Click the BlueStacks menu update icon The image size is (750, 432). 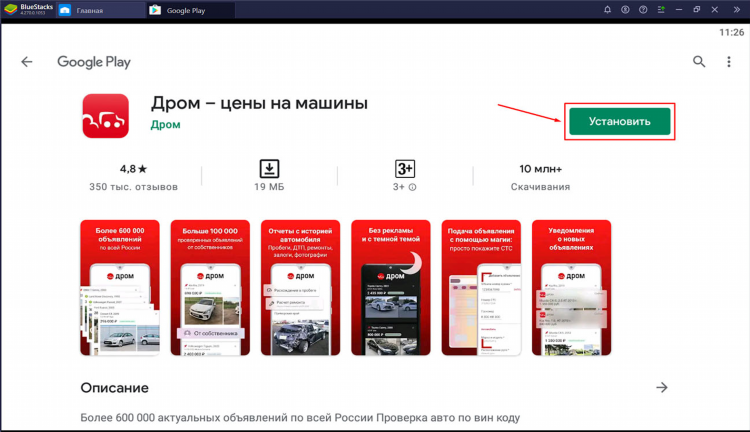[661, 10]
